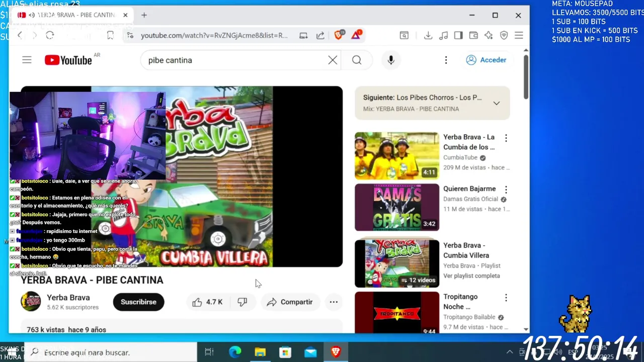Image resolution: width=644 pixels, height=362 pixels.
Task: Click the browser address bar URL
Action: [214, 35]
